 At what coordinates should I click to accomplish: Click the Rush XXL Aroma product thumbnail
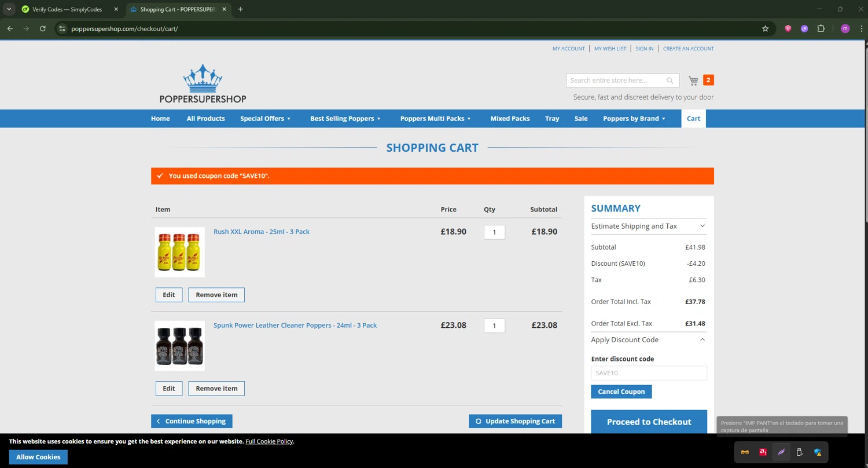pos(179,252)
